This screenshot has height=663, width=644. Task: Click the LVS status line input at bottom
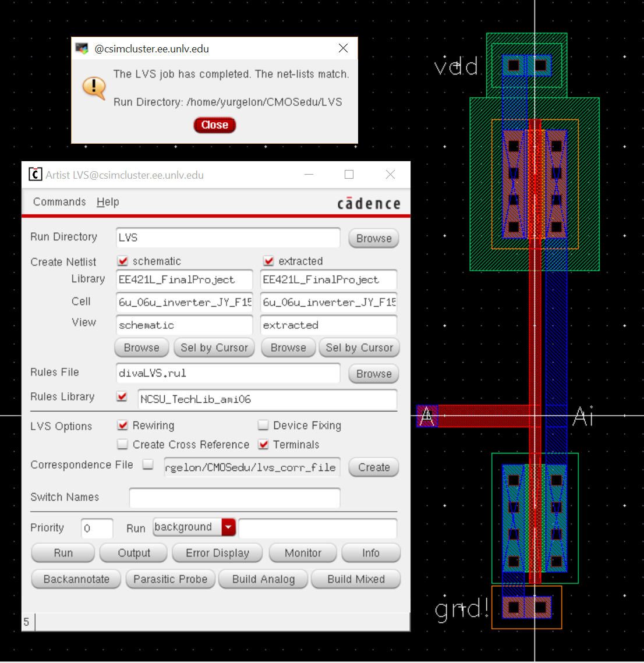click(222, 622)
